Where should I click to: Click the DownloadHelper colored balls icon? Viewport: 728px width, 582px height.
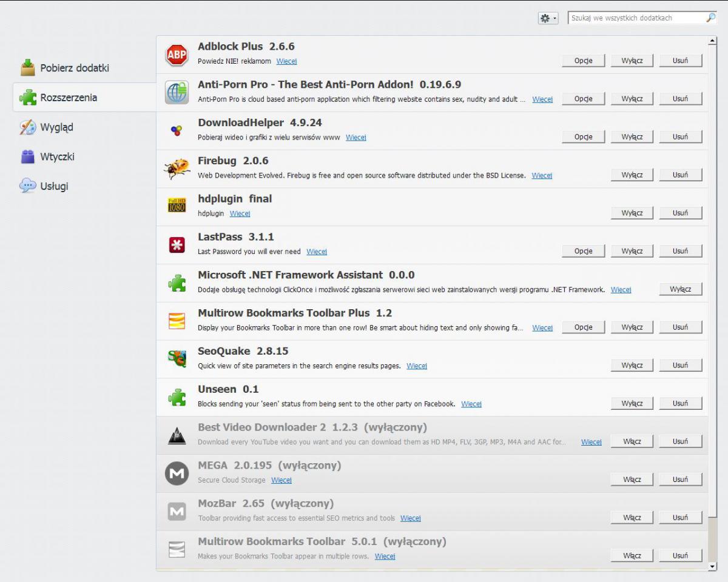coord(177,131)
